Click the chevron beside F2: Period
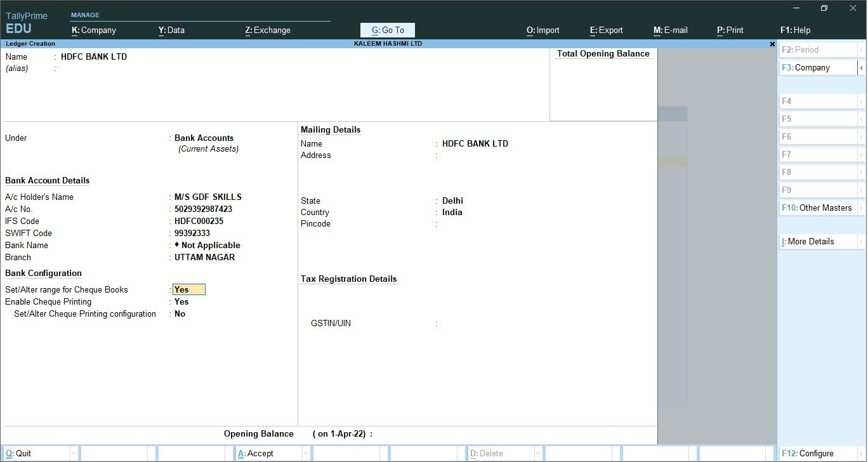 861,50
